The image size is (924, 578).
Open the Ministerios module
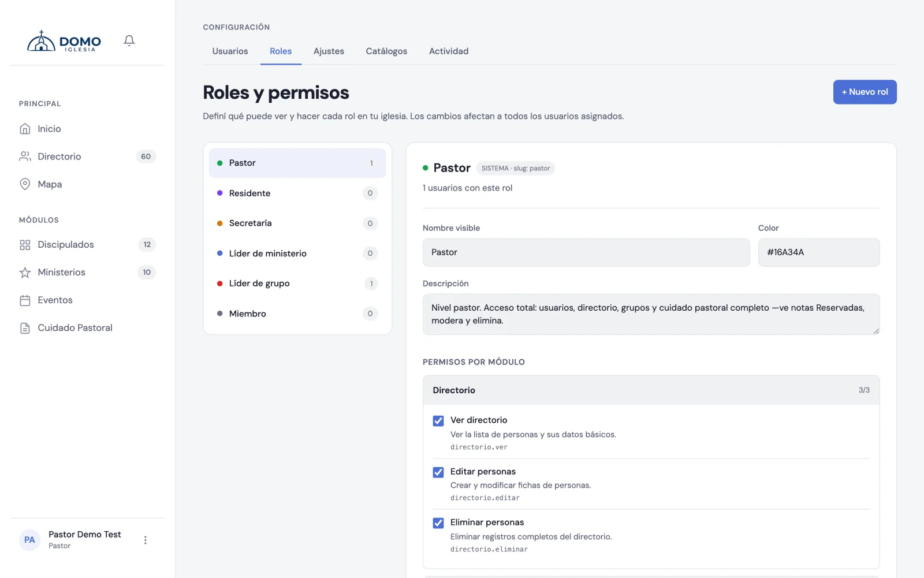(87, 273)
